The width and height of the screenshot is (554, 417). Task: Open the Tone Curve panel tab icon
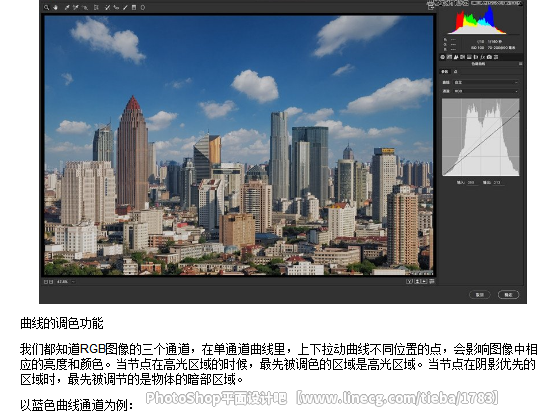point(449,57)
